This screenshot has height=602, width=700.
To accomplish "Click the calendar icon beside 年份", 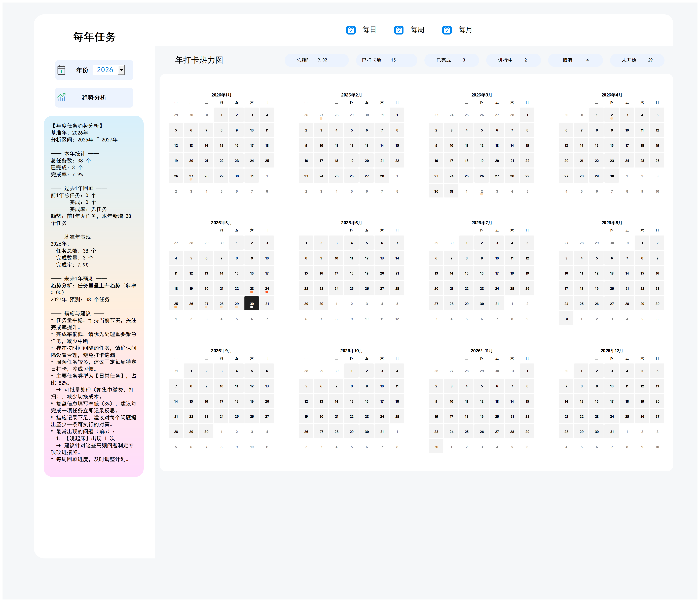I will coord(61,70).
